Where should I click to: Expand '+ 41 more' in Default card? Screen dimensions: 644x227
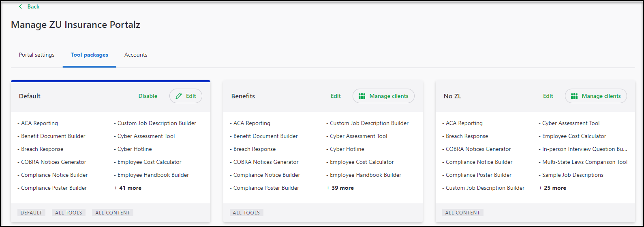click(x=128, y=188)
